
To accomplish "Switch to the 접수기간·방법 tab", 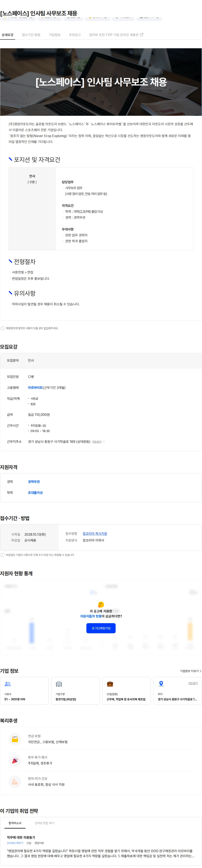I will pos(31,35).
